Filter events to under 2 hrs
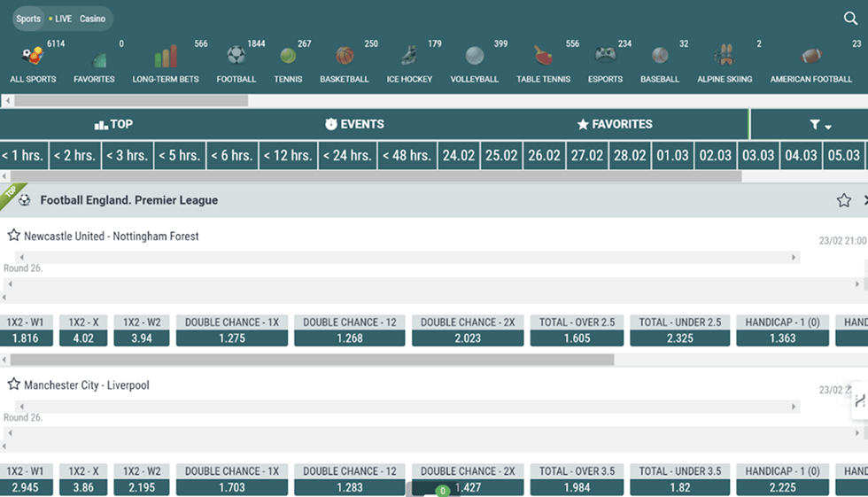Viewport: 868px width, 497px height. 74,156
